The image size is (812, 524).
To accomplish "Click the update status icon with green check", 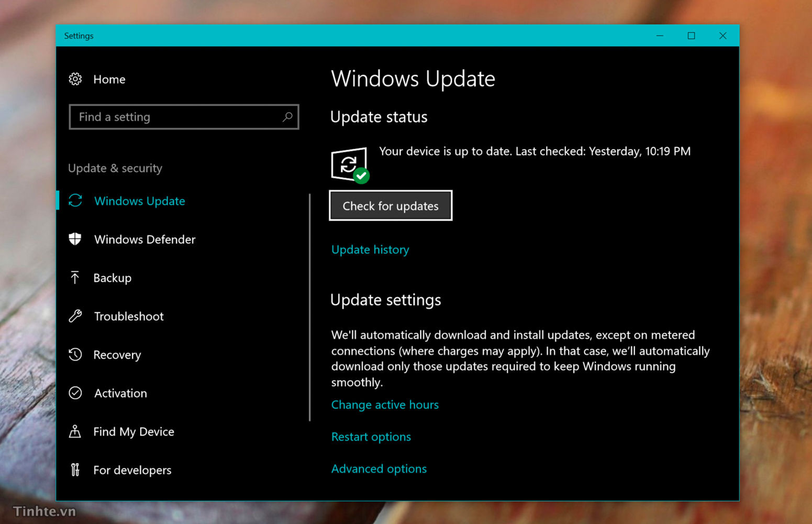I will 350,166.
